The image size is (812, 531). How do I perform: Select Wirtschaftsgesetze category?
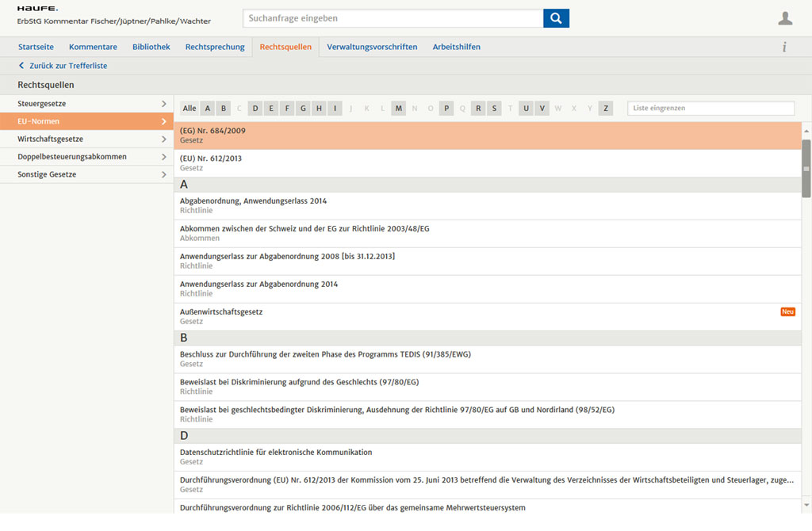[87, 139]
